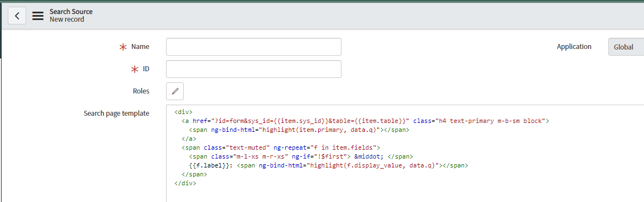Viewport: 644px width, 202px height.
Task: Click the {{f.label}} code line
Action: click(x=329, y=165)
